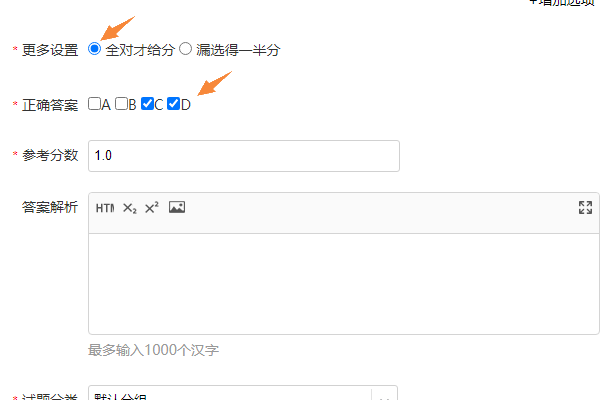This screenshot has width=600, height=400.
Task: Insert an image via editor toolbar
Action: 177,207
